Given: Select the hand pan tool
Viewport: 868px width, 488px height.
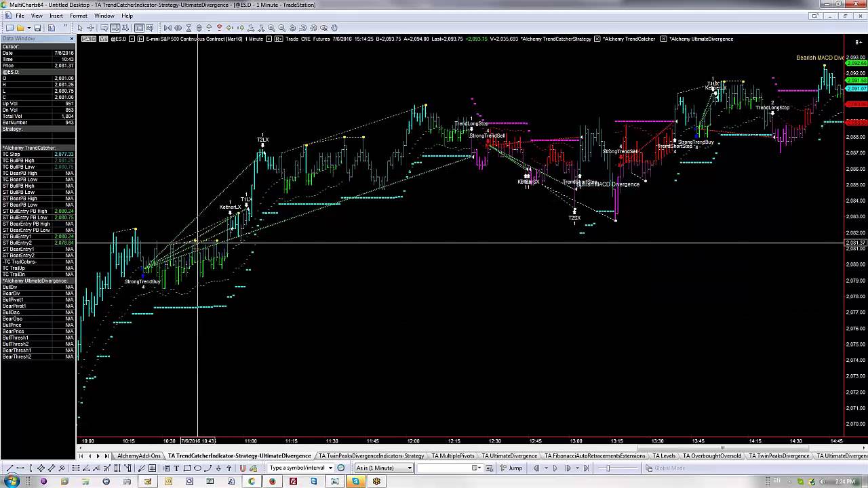Looking at the screenshot, I should pos(334,28).
